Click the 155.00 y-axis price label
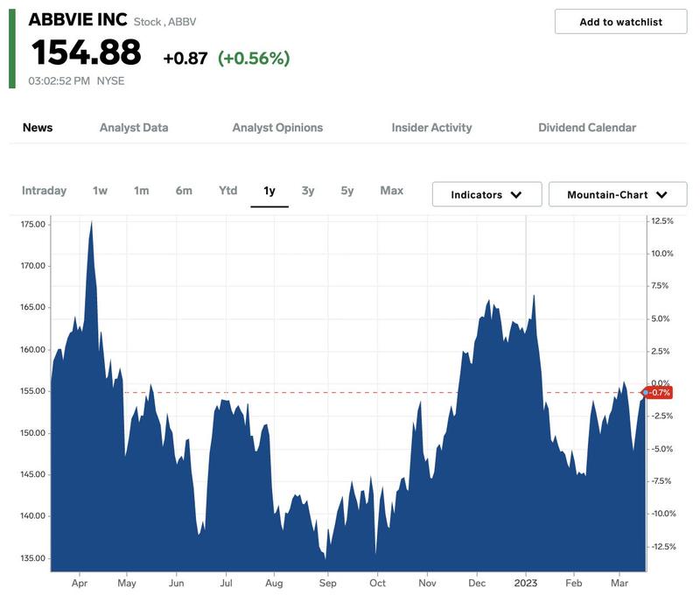 [32, 391]
